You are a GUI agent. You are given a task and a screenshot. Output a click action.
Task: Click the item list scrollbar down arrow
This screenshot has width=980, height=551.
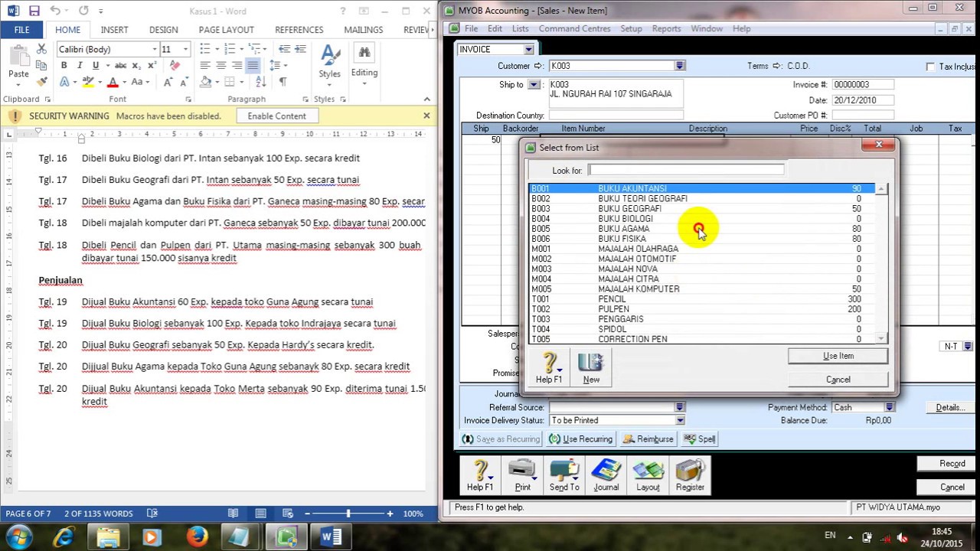pos(881,338)
